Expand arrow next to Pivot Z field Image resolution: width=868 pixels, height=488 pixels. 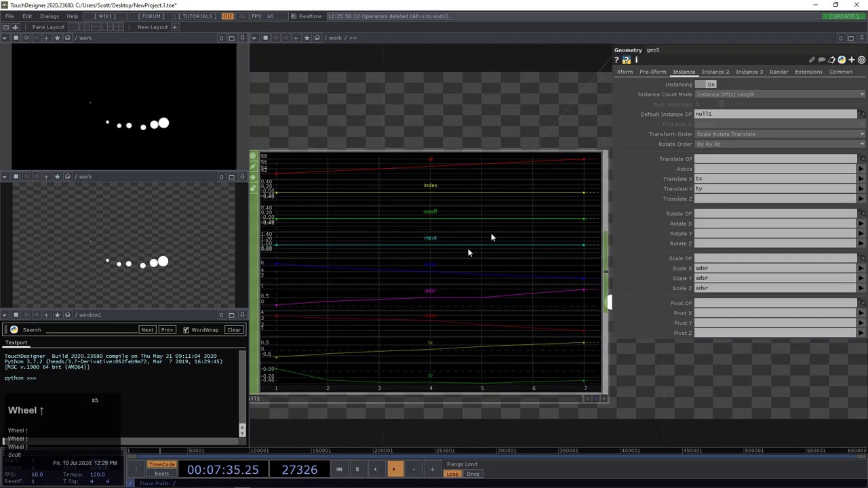coord(862,333)
